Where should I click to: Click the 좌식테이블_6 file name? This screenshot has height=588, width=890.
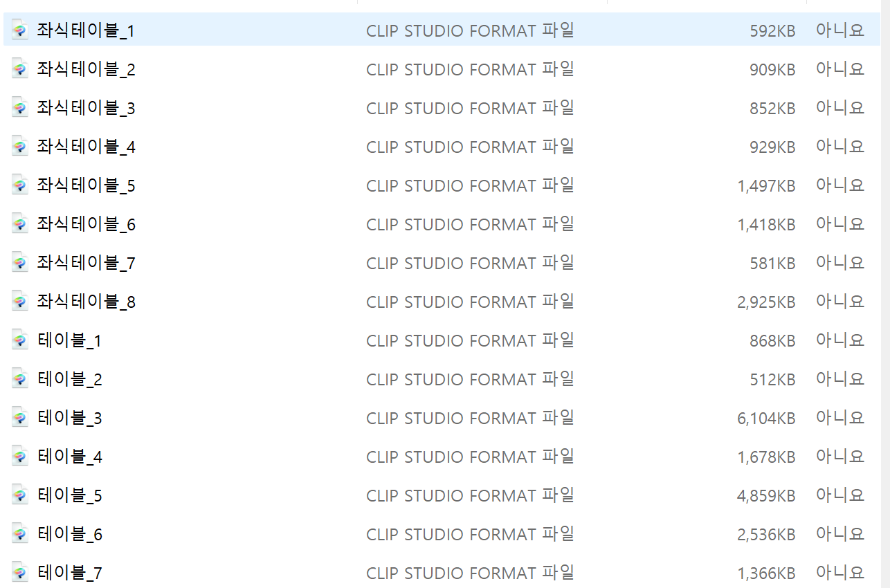(x=86, y=224)
